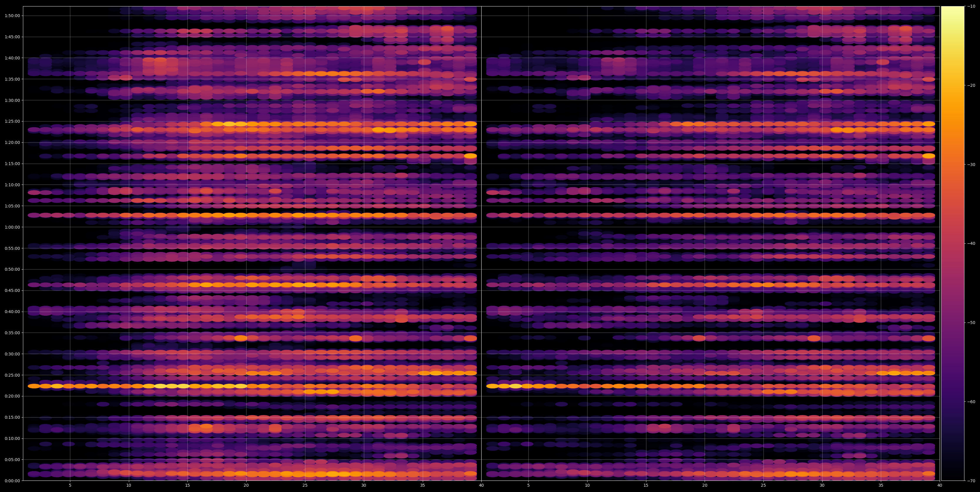Click the 0:00:00 y-axis tick label

tap(12, 481)
